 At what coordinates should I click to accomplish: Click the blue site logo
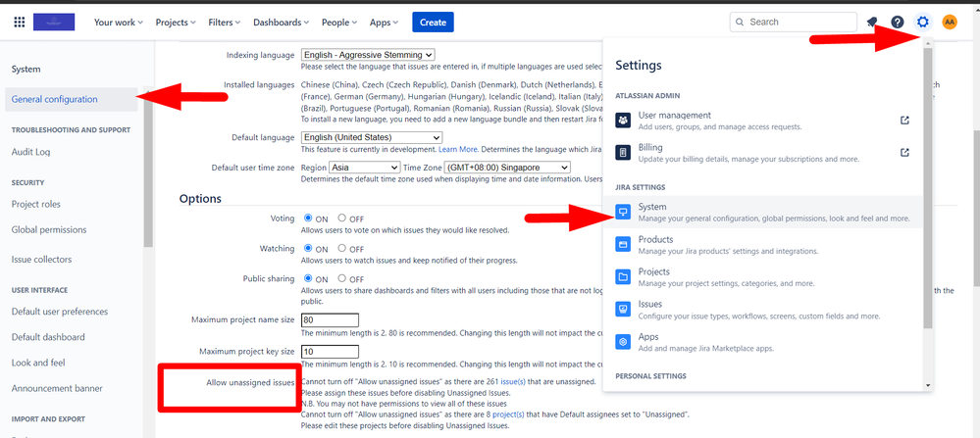tap(54, 22)
